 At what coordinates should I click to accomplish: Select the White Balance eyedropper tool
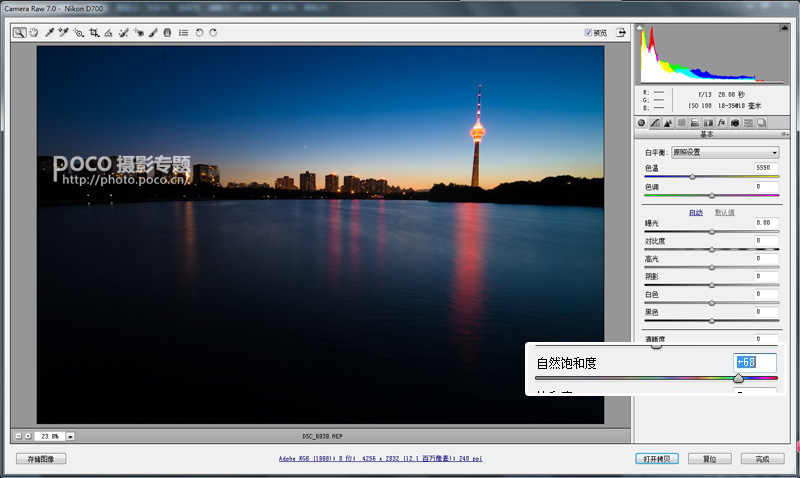[x=49, y=33]
